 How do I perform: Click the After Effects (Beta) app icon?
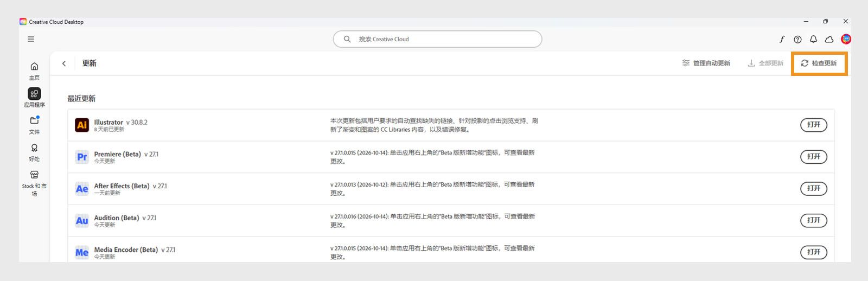(x=82, y=189)
